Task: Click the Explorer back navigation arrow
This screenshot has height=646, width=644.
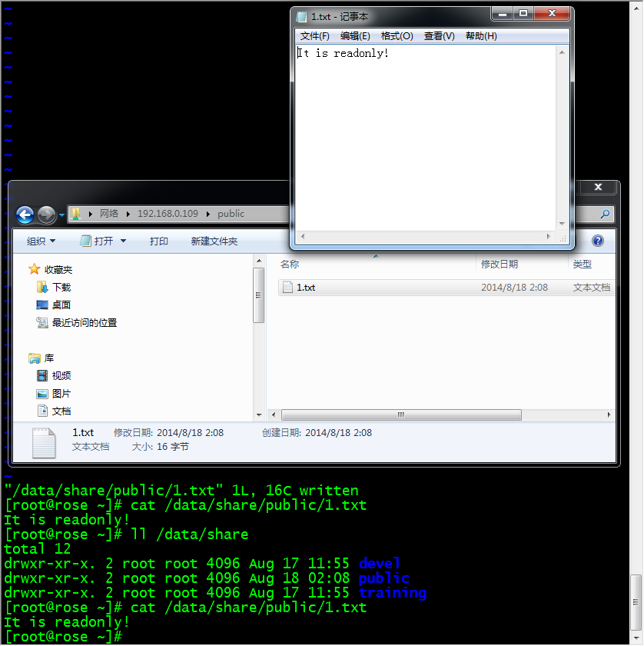Action: [25, 215]
